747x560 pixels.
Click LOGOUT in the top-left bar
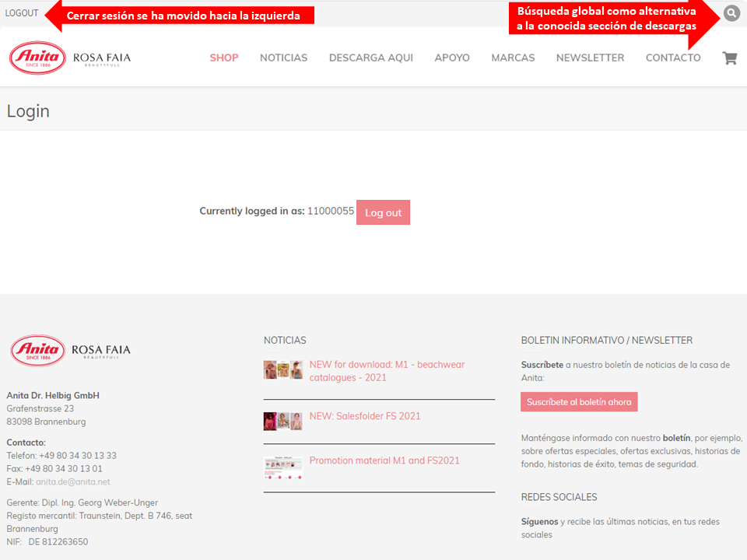[x=22, y=13]
